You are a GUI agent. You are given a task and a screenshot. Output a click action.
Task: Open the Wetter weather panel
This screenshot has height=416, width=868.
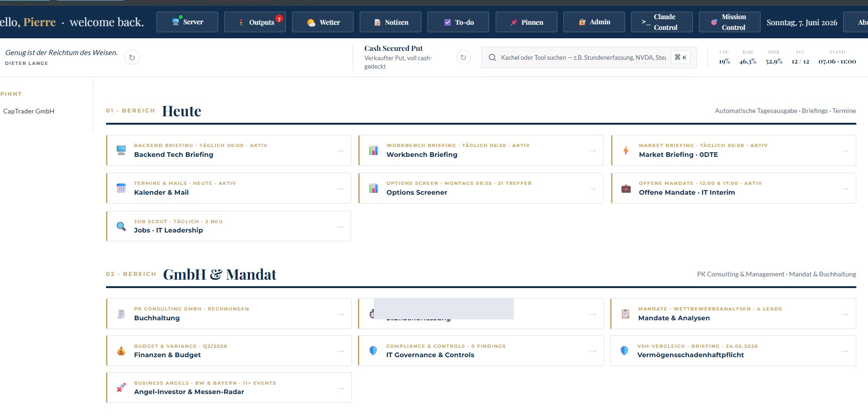(323, 22)
